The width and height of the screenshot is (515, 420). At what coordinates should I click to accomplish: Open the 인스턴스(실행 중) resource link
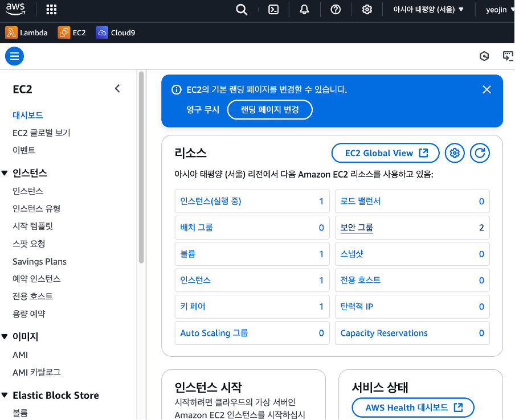click(x=211, y=201)
